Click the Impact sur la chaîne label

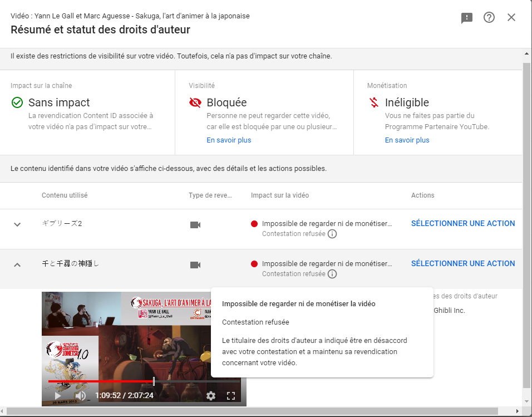(41, 86)
